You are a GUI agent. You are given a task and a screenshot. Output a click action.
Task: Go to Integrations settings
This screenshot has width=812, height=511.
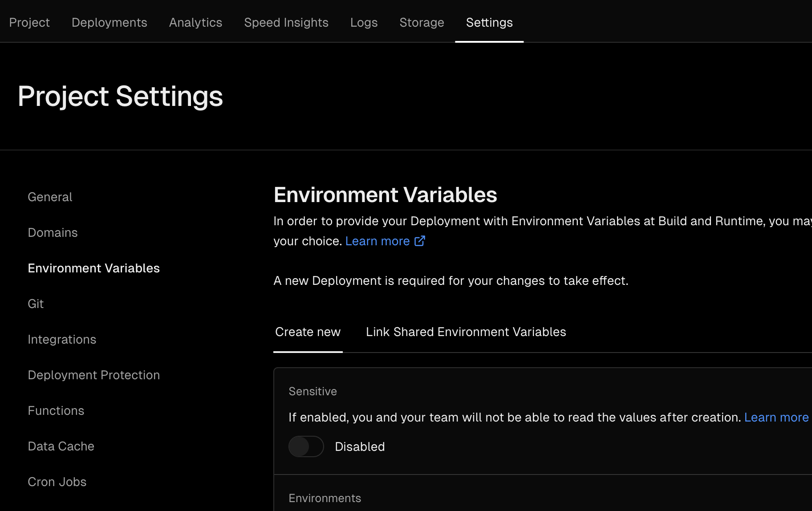pos(62,339)
